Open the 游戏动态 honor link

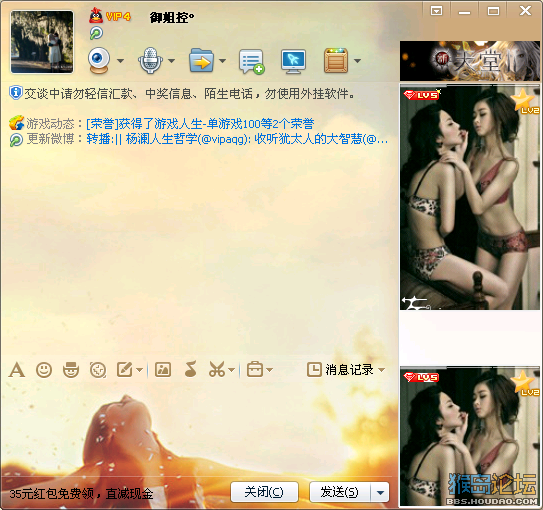tap(200, 123)
